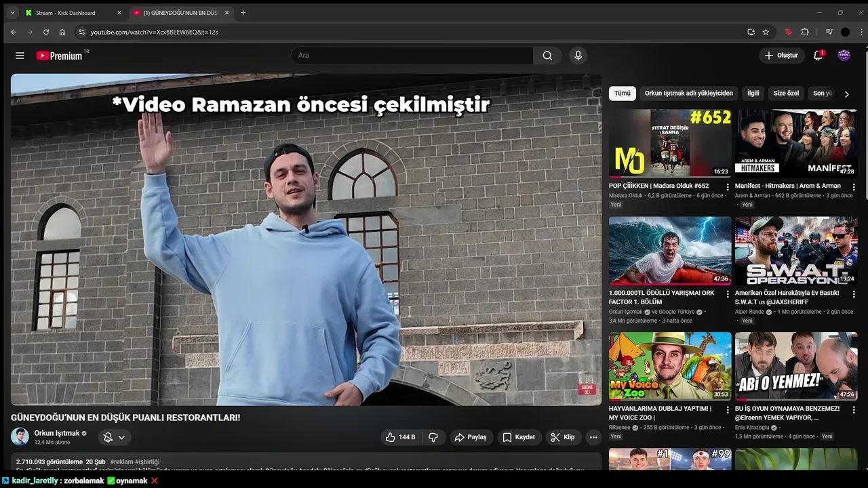The image size is (868, 488).
Task: Open 1.000.000TL ÖDÜLLÜ YARIŞMA thumbnail
Action: 670,251
